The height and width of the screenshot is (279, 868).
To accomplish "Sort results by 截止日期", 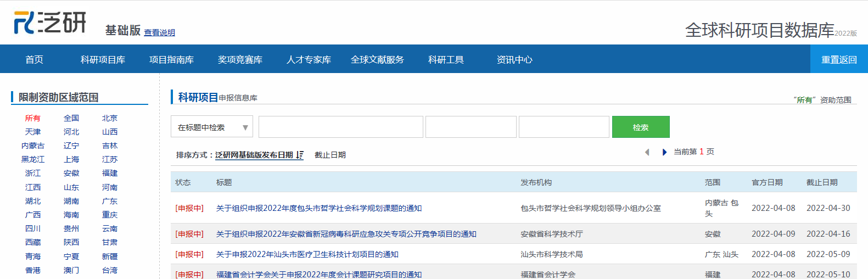I will point(330,155).
